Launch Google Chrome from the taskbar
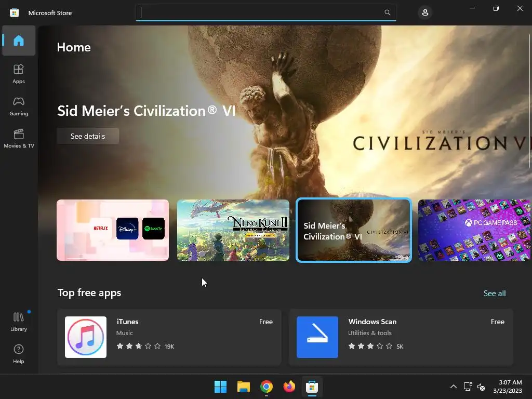The width and height of the screenshot is (532, 399). click(x=267, y=387)
